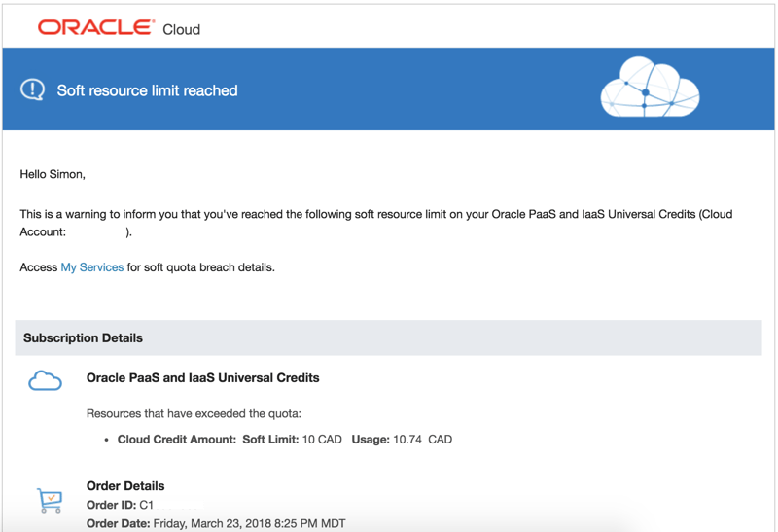Click the blue cloud outline subscription icon
The height and width of the screenshot is (532, 778).
[45, 381]
